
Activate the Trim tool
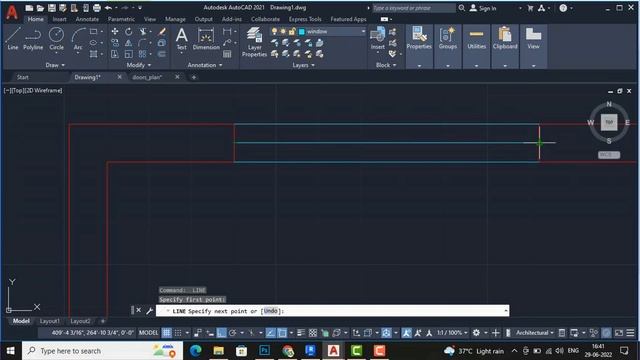[143, 31]
